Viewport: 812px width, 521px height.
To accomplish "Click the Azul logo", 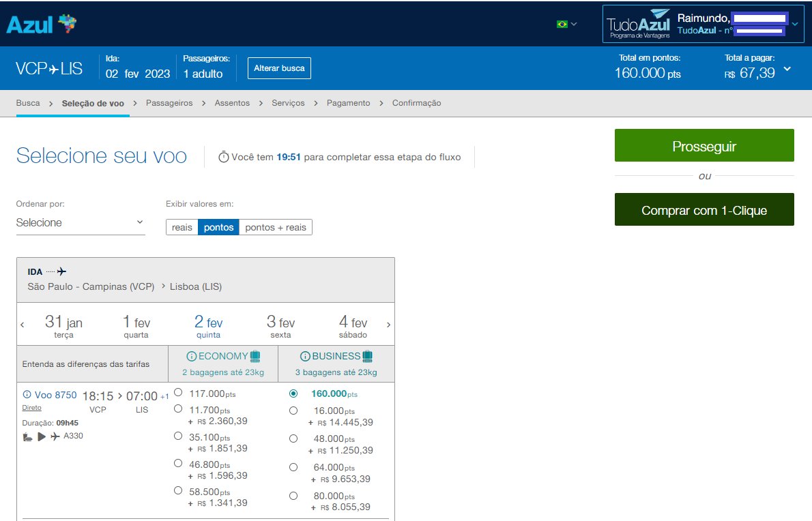I will pos(42,25).
